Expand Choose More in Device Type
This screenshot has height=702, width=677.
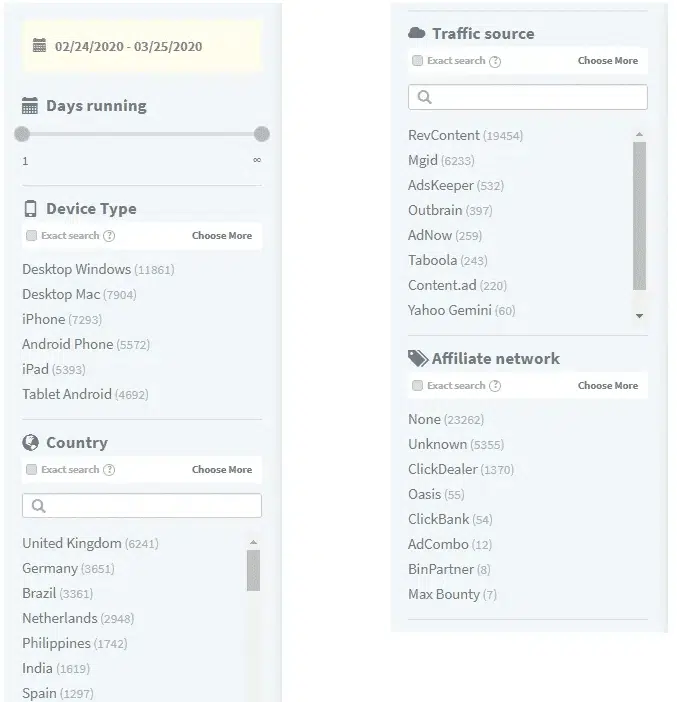[x=222, y=236]
